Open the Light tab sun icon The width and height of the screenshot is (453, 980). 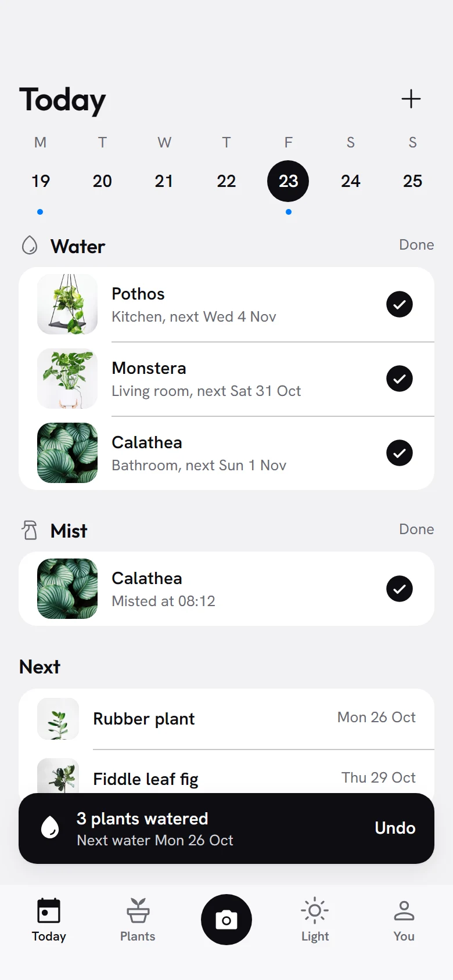[315, 910]
